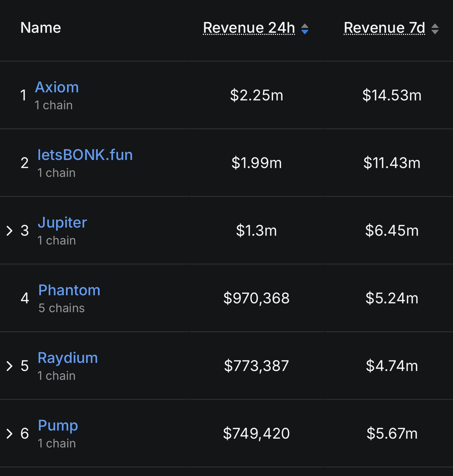Viewport: 453px width, 476px height.
Task: Select Phantom's $5.24m revenue cell
Action: point(392,299)
